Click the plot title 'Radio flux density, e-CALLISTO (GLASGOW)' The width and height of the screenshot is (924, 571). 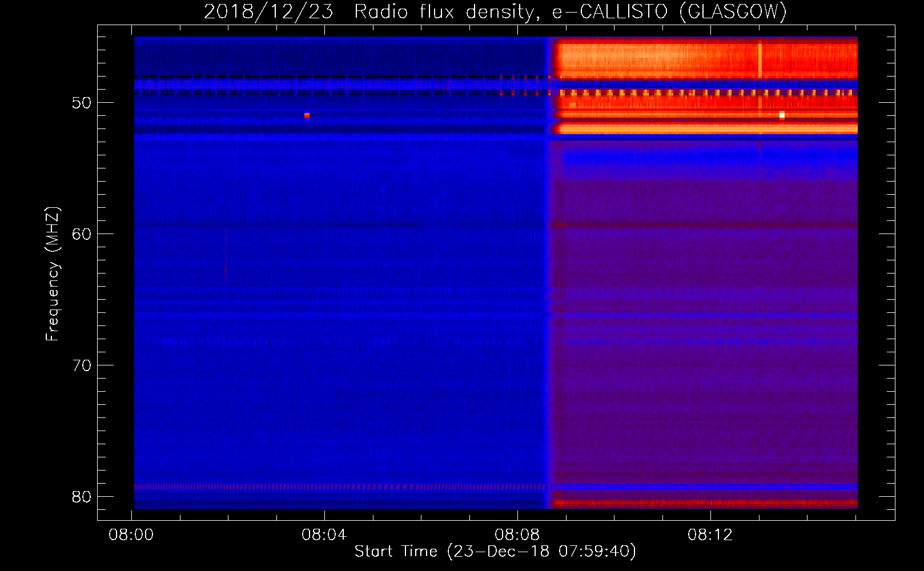[x=571, y=11]
